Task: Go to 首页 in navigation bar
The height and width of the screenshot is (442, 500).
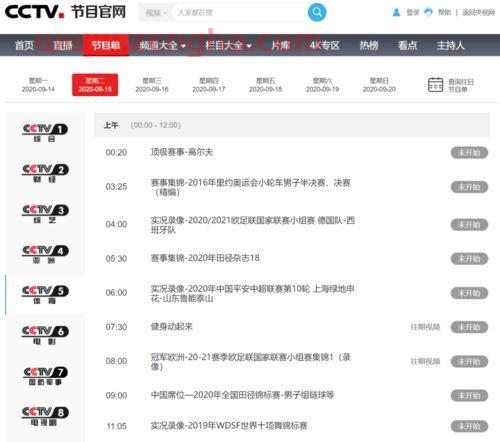Action: (24, 45)
